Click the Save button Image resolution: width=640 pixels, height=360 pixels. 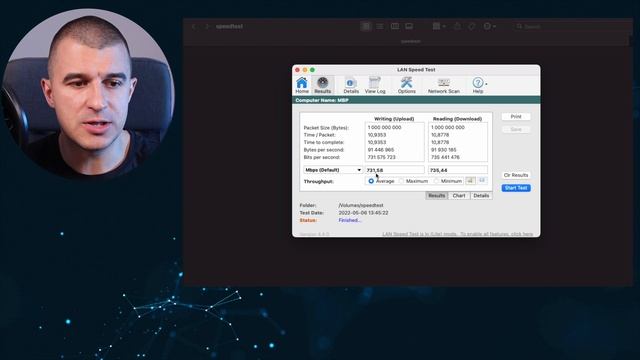tap(516, 129)
